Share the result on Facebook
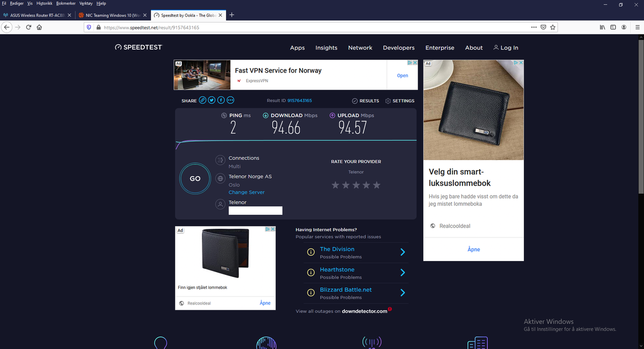 pos(221,100)
